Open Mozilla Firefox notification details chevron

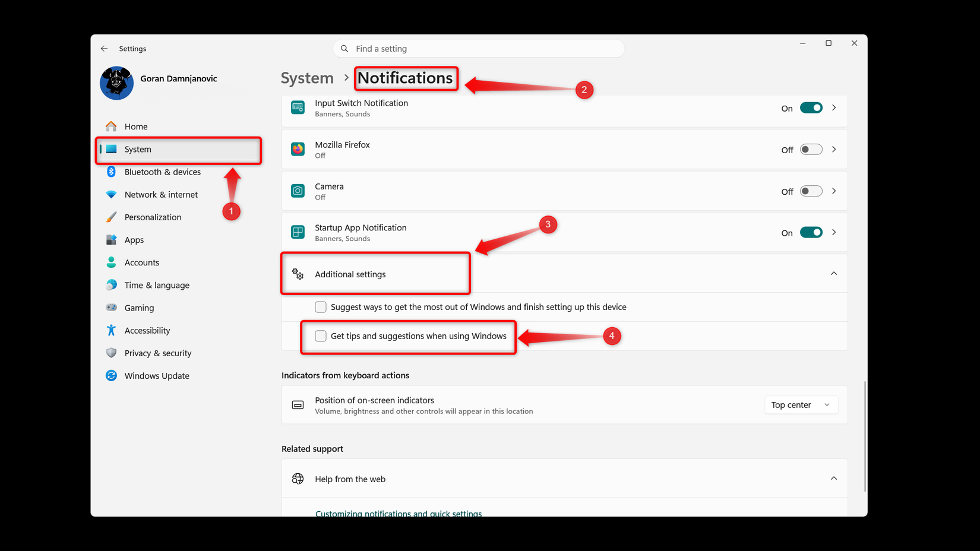pos(834,150)
